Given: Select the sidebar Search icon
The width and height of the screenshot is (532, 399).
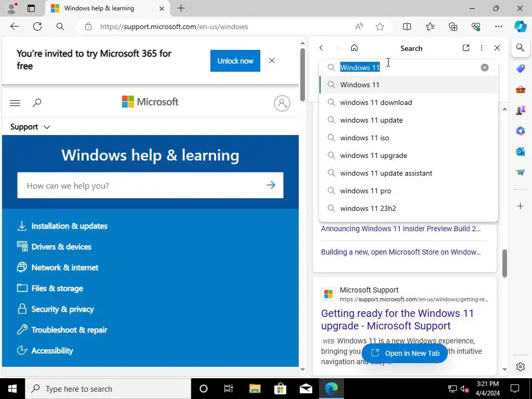Looking at the screenshot, I should click(x=520, y=47).
